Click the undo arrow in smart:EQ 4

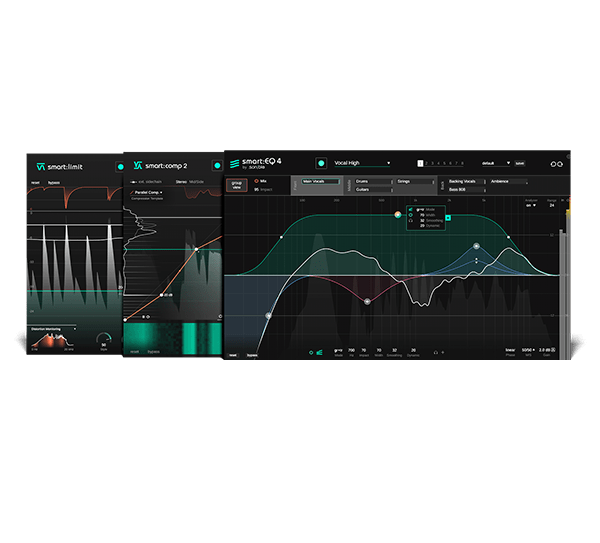tap(553, 164)
